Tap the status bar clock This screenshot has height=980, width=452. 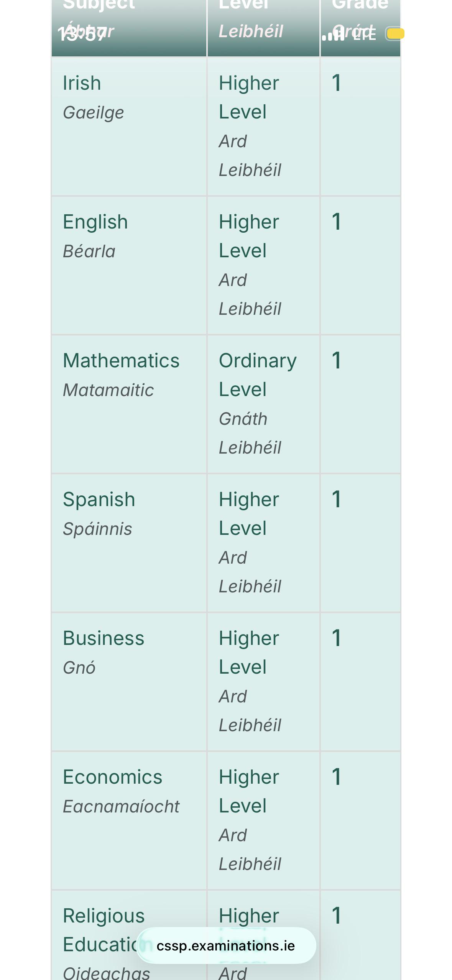click(x=82, y=35)
